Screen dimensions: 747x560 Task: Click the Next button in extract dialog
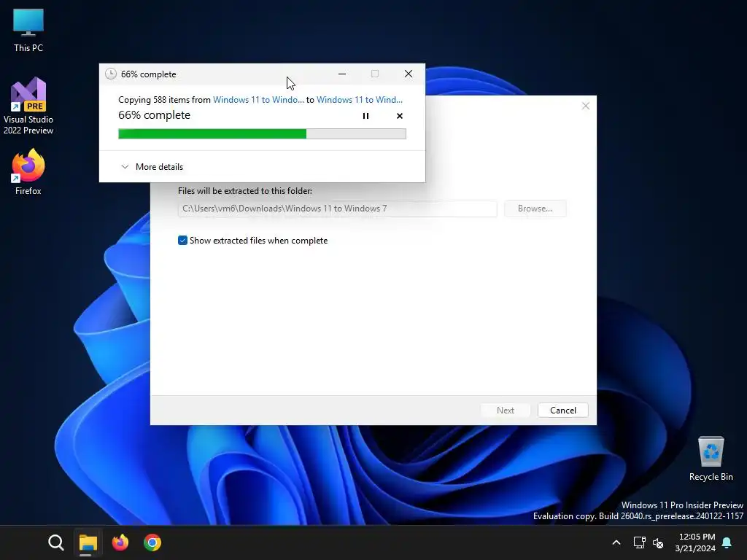(506, 411)
